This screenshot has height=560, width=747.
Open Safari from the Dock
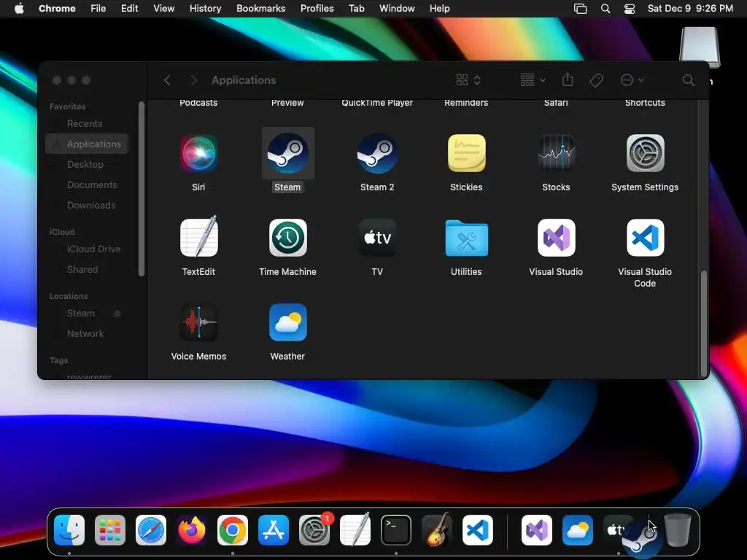tap(151, 530)
